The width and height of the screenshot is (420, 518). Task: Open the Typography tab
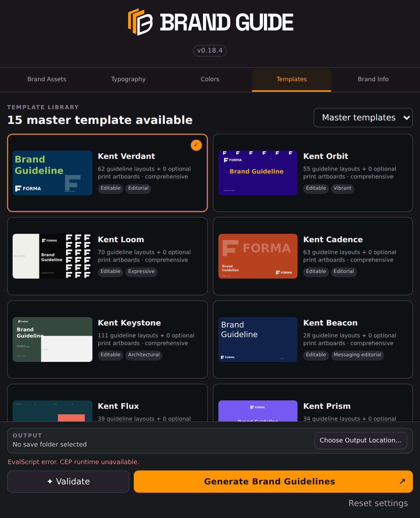(x=128, y=79)
